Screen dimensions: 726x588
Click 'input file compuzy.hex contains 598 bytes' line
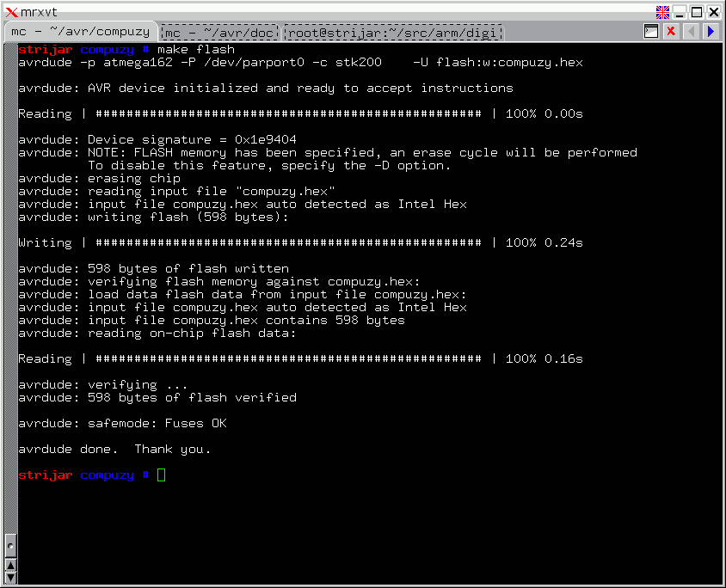click(x=211, y=321)
